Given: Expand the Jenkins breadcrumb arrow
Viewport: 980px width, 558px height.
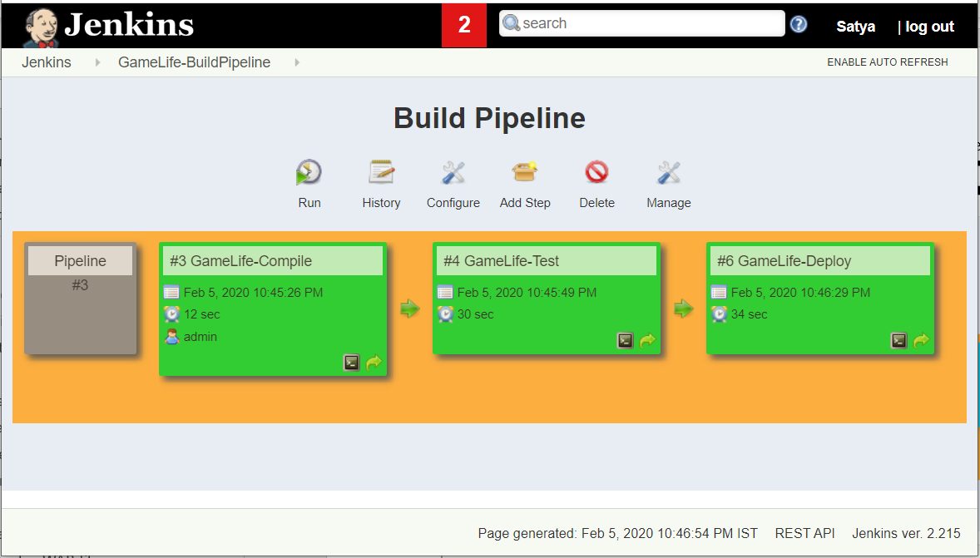Looking at the screenshot, I should click(x=97, y=62).
